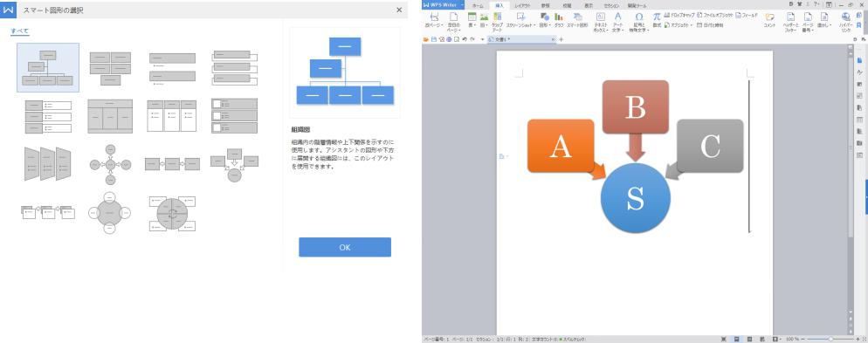Click the 空白のページ blank page icon

pyautogui.click(x=453, y=22)
